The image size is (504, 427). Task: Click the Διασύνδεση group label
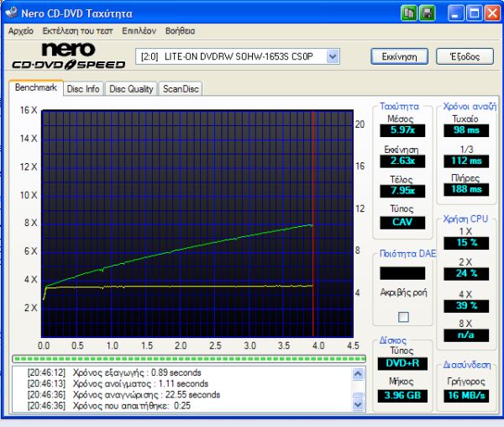click(467, 365)
